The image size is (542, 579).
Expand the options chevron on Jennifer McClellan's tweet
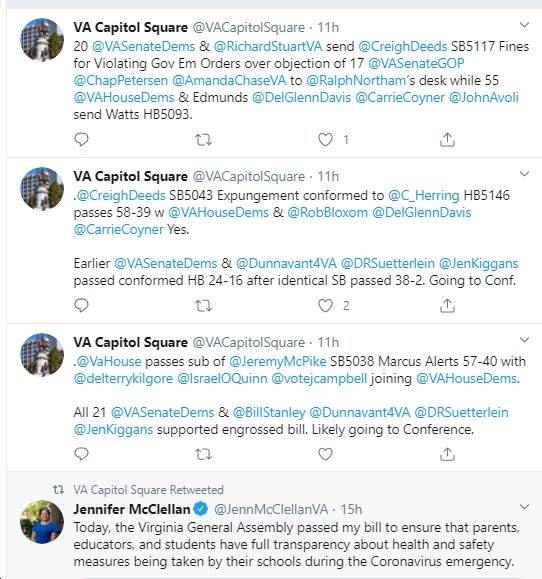524,507
